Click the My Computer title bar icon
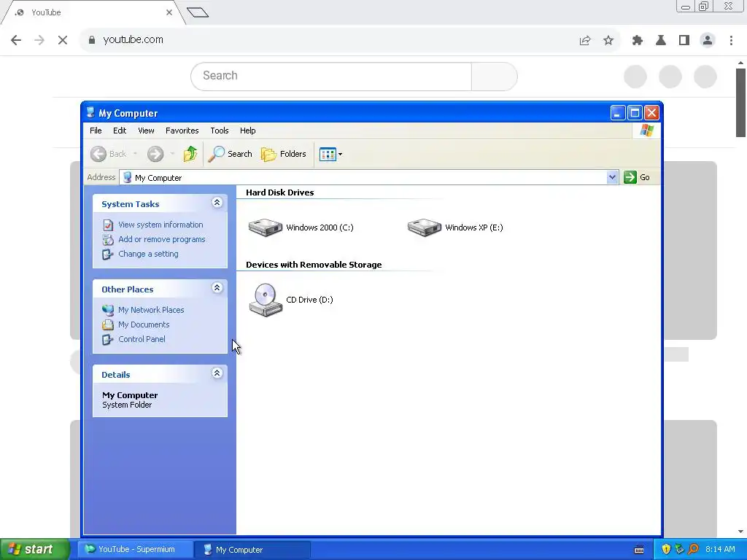 point(90,113)
